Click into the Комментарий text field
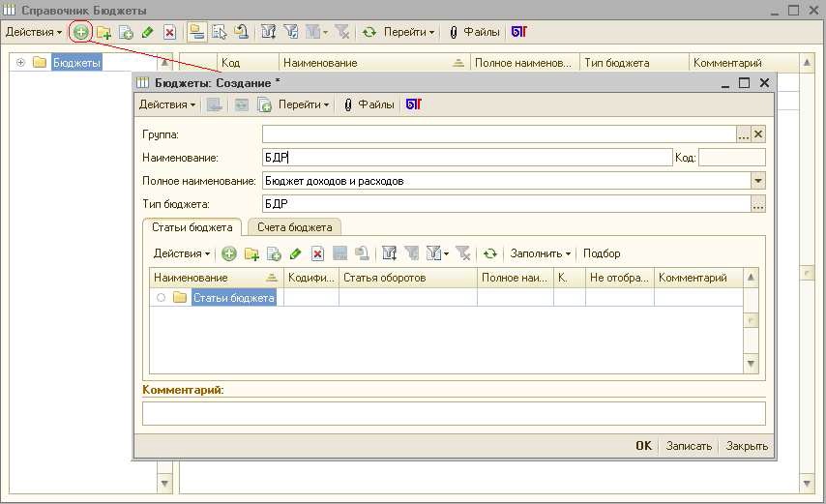The height and width of the screenshot is (504, 826). click(x=454, y=413)
